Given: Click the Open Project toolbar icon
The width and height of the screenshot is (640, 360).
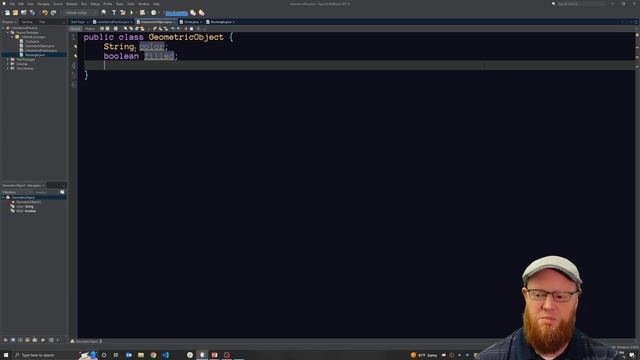Looking at the screenshot, I should click(24, 13).
